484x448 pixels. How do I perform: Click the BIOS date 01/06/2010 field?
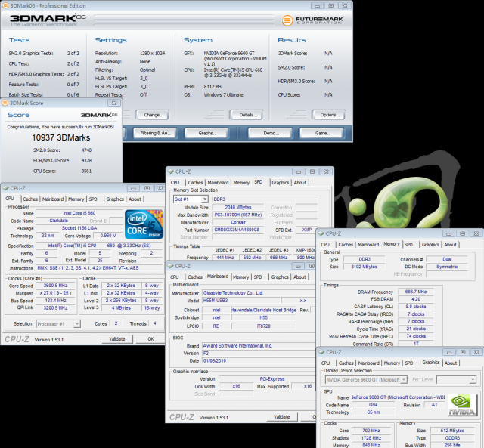pyautogui.click(x=259, y=360)
